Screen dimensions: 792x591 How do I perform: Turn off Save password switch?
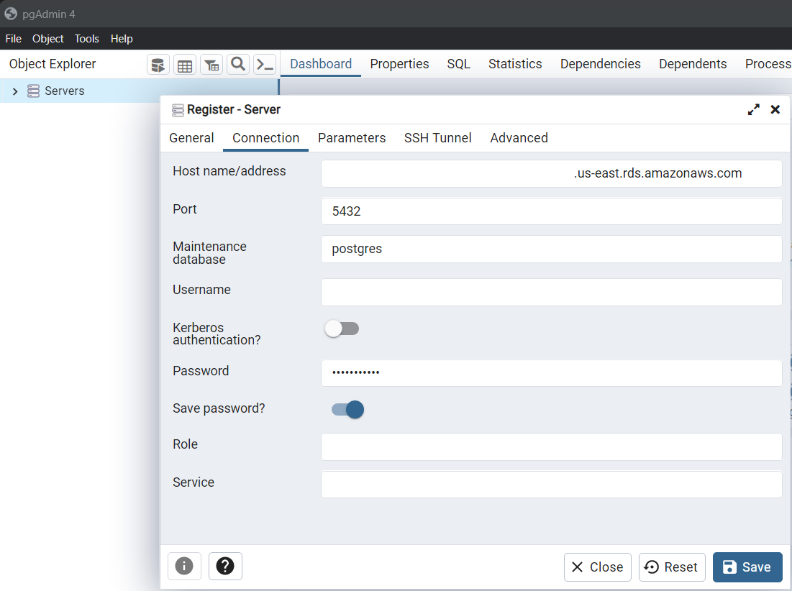coord(348,409)
